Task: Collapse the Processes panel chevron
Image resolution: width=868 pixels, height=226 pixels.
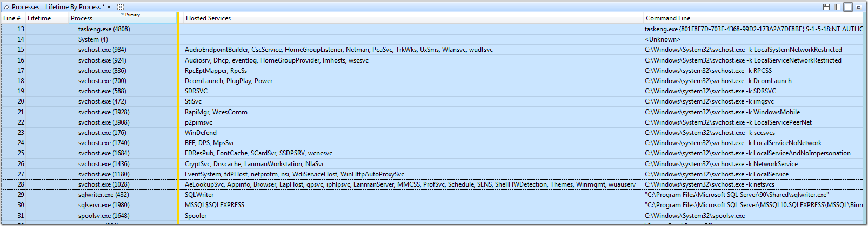Action: point(6,7)
